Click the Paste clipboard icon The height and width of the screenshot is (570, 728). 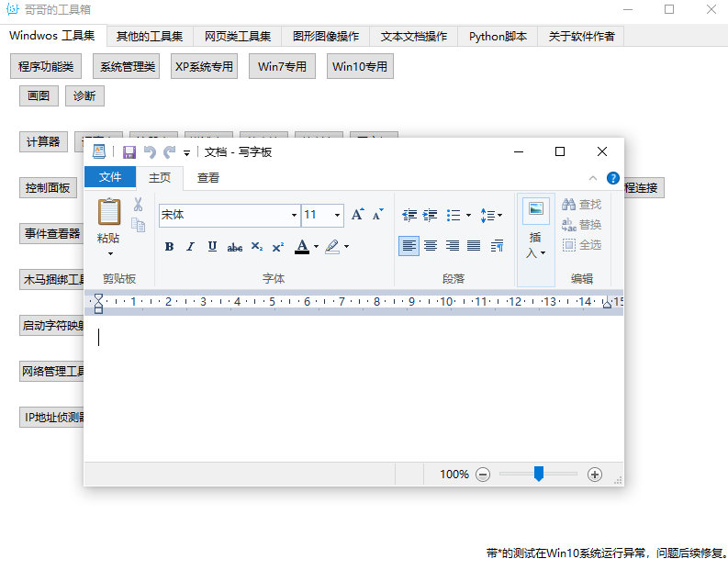109,212
